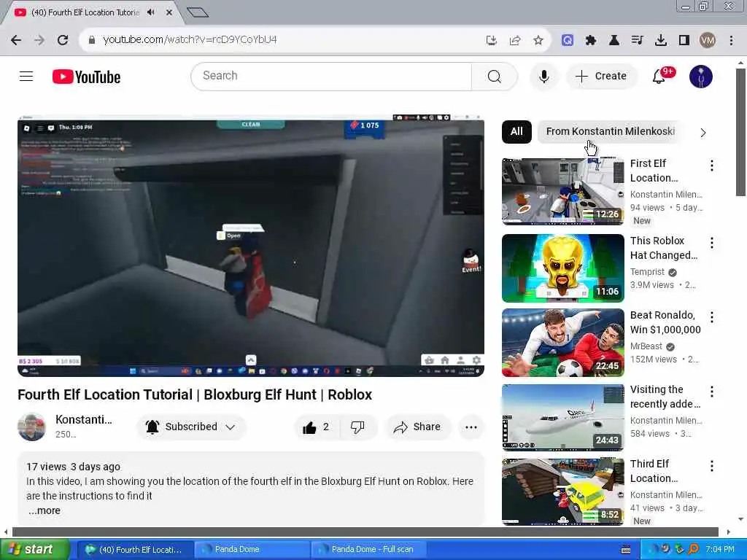Open the browser Downloads icon
Screen dimensions: 747x560
[x=661, y=40]
